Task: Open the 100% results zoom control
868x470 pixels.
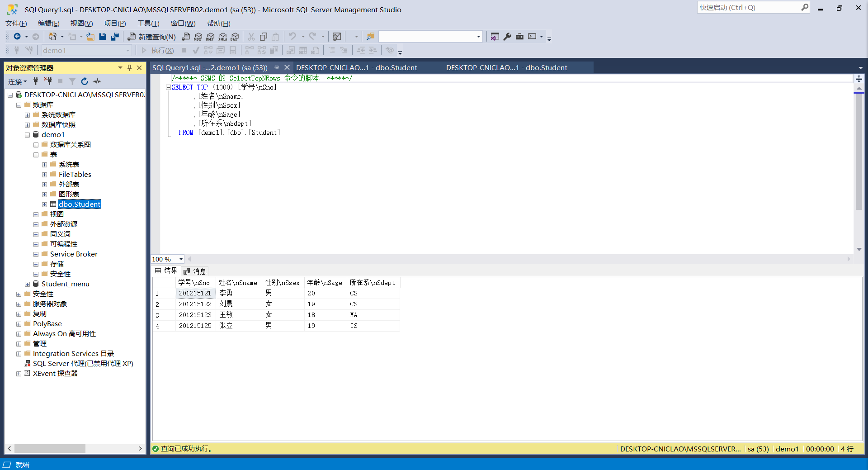Action: (x=167, y=259)
